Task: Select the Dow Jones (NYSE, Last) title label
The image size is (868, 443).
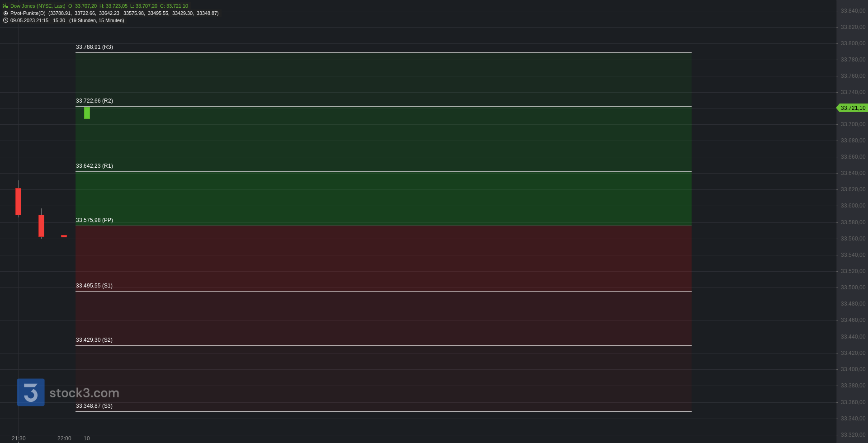Action: tap(38, 6)
